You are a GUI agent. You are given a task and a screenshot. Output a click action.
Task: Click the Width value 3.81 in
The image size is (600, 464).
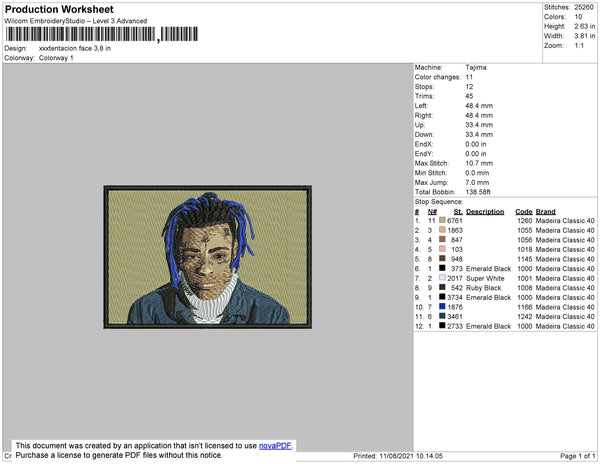(584, 36)
